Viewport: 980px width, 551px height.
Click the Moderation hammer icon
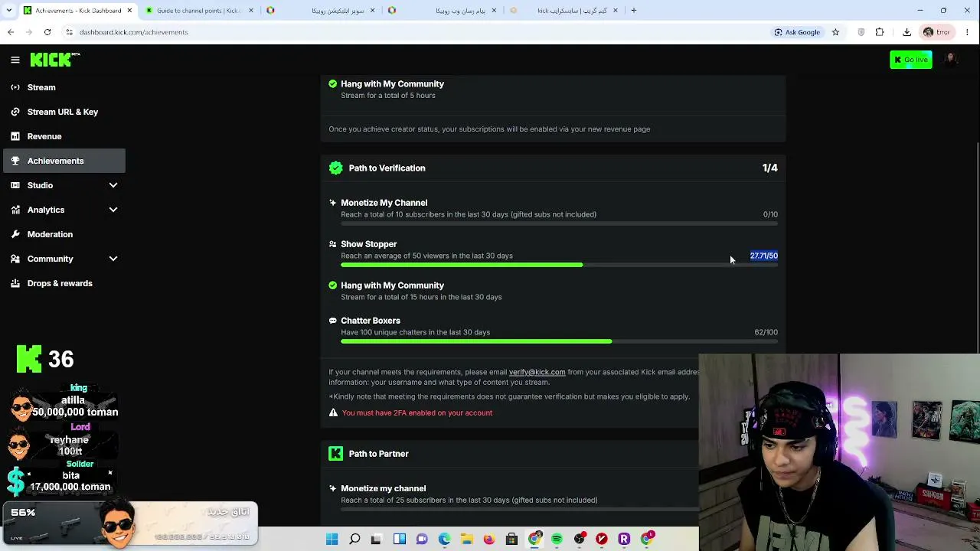pyautogui.click(x=15, y=234)
